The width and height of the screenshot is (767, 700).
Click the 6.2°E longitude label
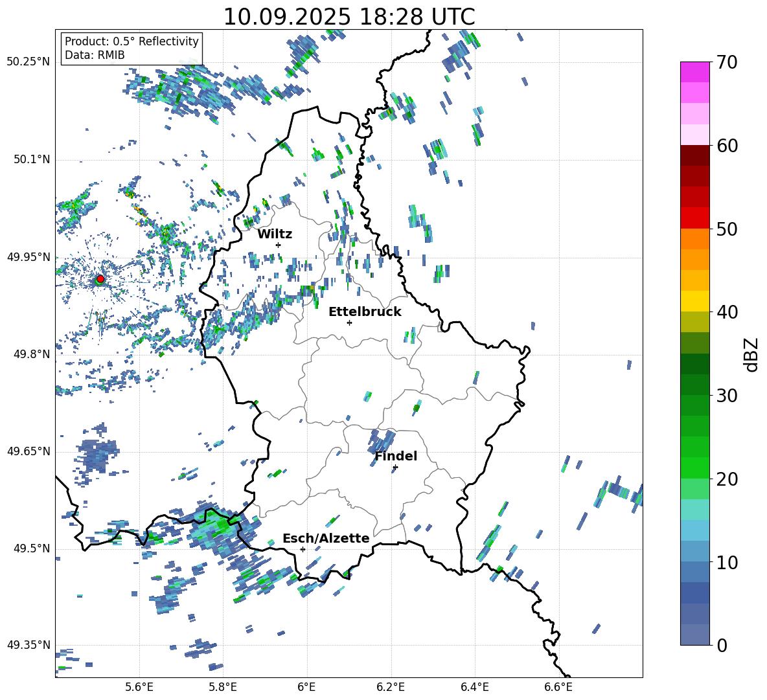391,688
